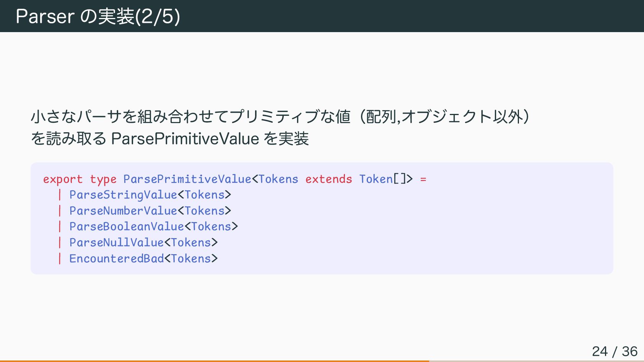Click the "export" keyword in the code

tap(63, 179)
